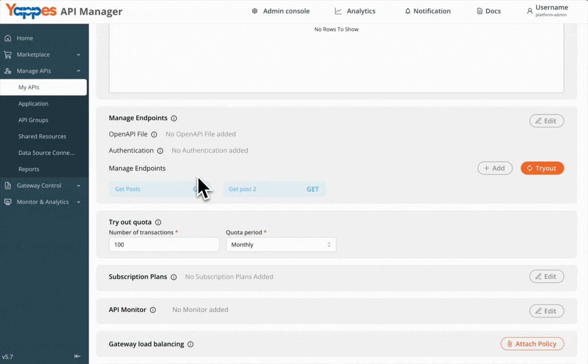The image size is (588, 364).
Task: Collapse the Manage APIs menu chevron
Action: pyautogui.click(x=79, y=71)
